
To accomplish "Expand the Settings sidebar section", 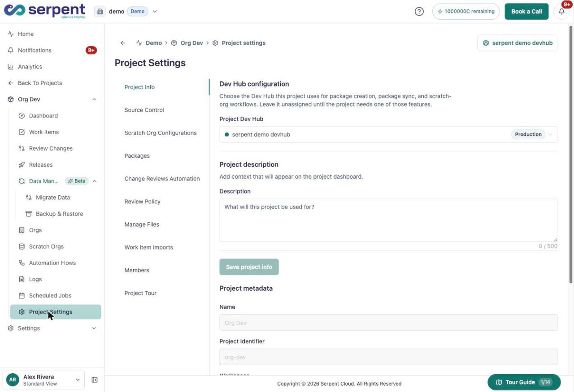I will click(x=94, y=328).
